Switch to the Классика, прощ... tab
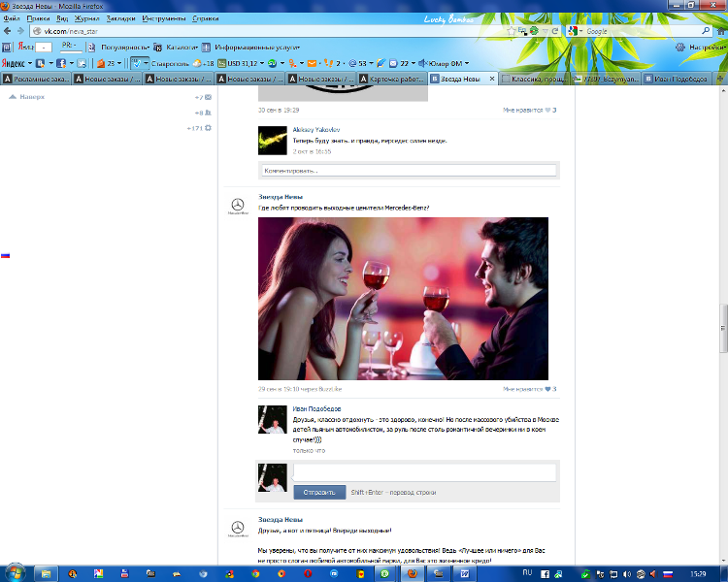728x582 pixels. (x=535, y=79)
